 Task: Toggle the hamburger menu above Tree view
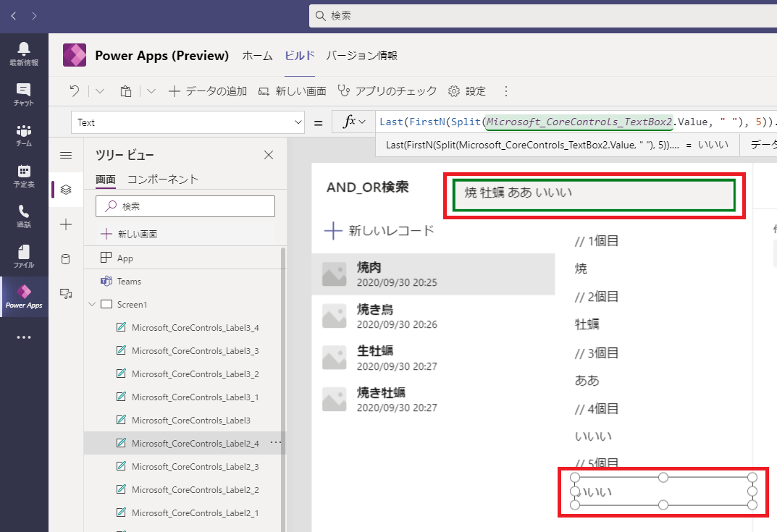pyautogui.click(x=66, y=154)
